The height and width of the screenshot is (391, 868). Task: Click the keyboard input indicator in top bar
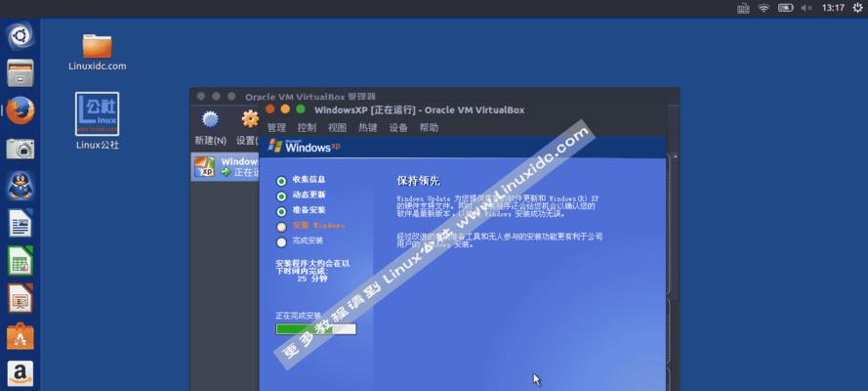tap(743, 8)
